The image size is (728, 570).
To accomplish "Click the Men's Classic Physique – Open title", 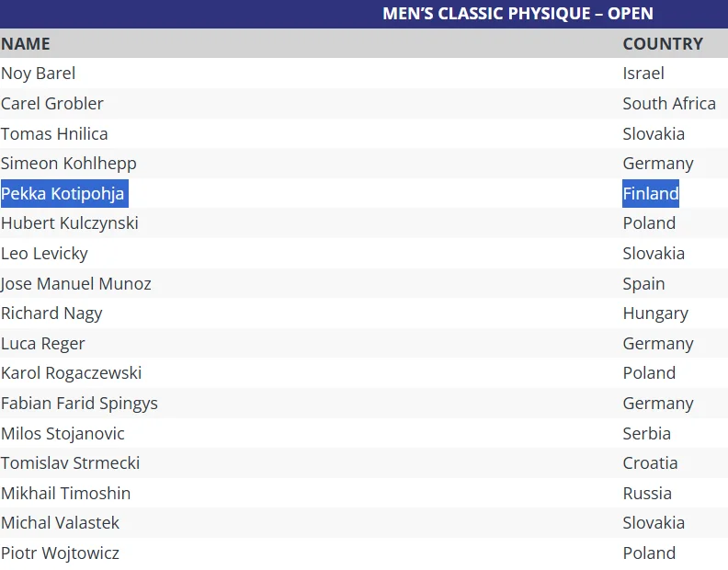I will (518, 14).
